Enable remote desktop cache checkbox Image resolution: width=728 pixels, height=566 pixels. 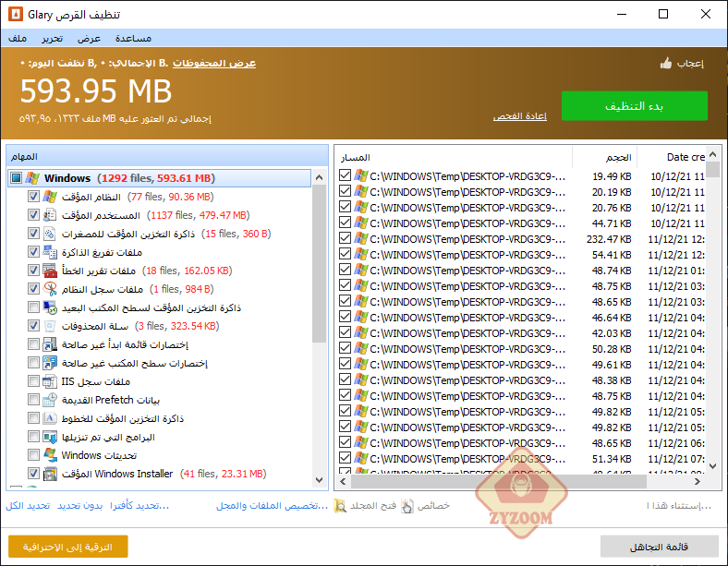coord(33,307)
